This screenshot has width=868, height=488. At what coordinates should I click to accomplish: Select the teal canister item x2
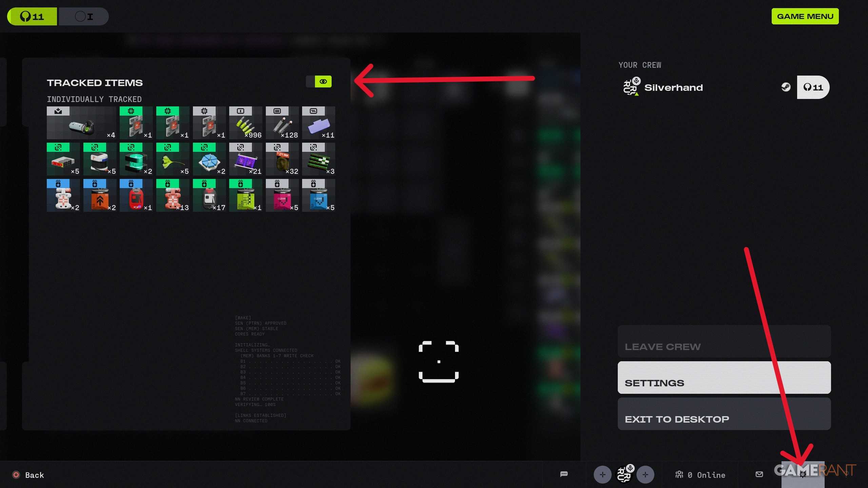136,159
